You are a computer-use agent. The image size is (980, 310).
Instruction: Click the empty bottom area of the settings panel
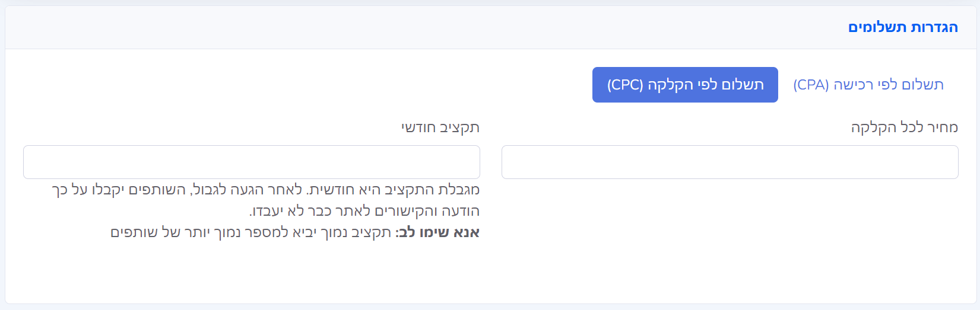tap(490, 279)
